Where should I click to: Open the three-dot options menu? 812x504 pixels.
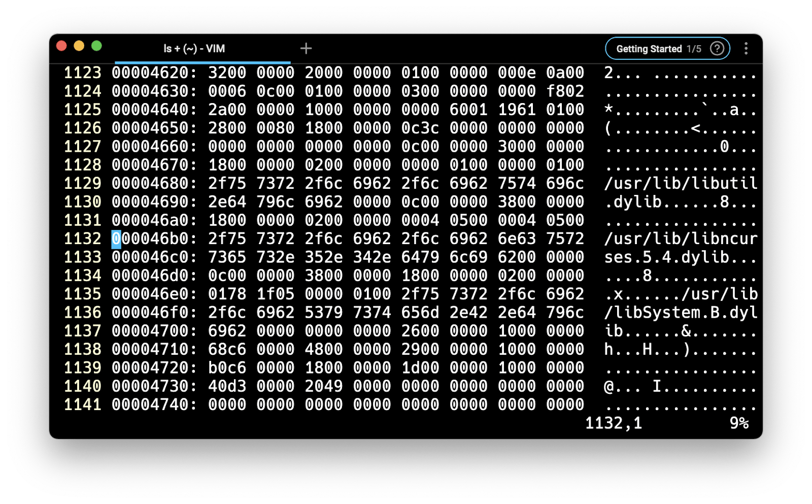click(746, 49)
